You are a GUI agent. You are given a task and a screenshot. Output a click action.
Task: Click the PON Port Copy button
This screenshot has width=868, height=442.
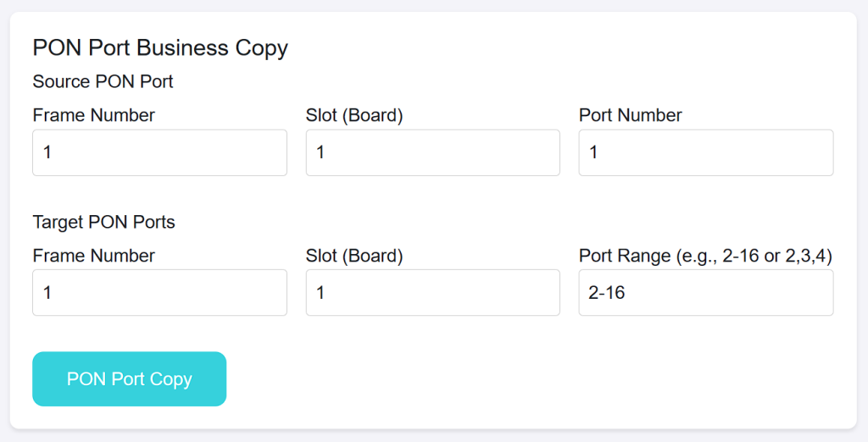(x=129, y=379)
